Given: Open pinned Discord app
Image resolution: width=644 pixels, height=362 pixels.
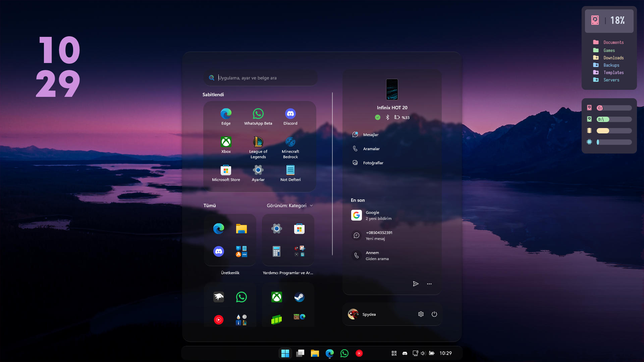Looking at the screenshot, I should point(290,117).
